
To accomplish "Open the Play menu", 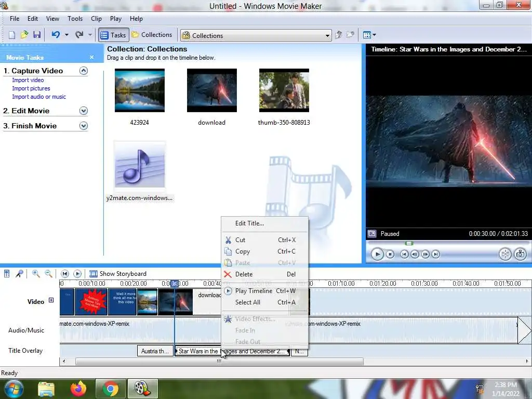I will click(116, 19).
